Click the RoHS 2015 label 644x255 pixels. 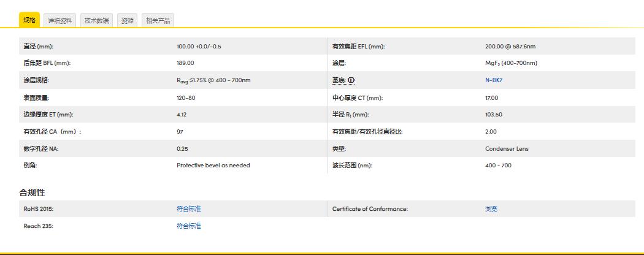coord(39,208)
